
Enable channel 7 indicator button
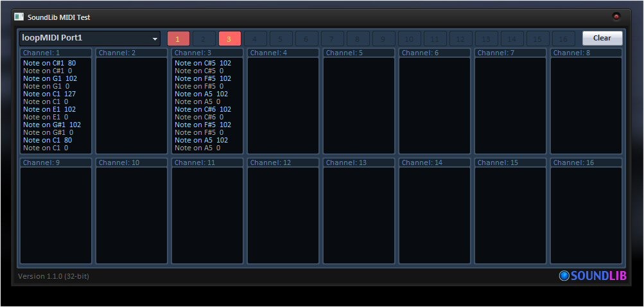(x=332, y=39)
